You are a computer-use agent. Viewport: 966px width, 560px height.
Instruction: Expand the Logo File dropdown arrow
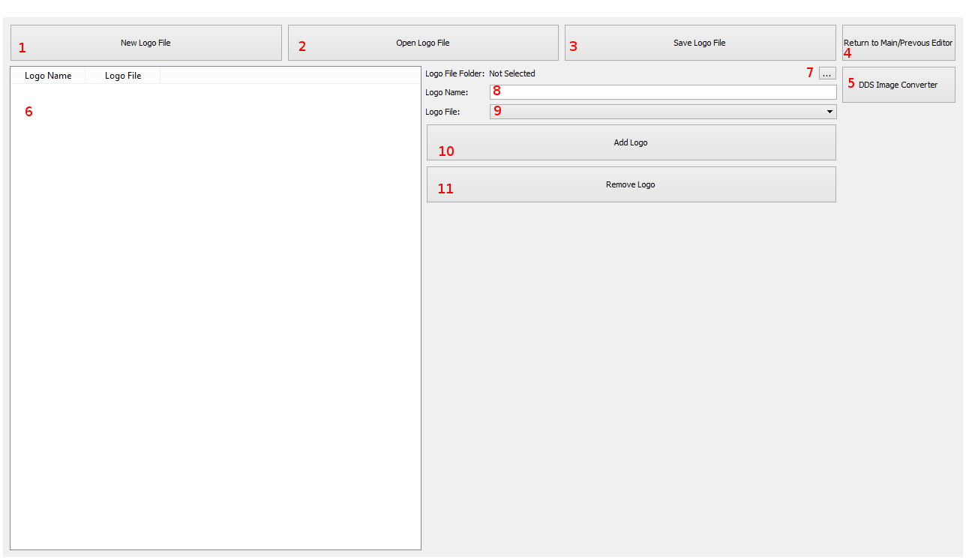click(829, 112)
